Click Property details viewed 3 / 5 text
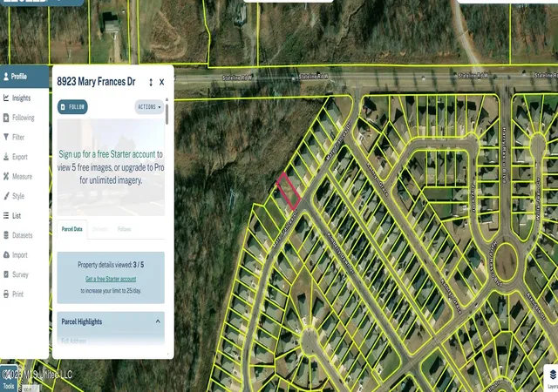 point(111,265)
